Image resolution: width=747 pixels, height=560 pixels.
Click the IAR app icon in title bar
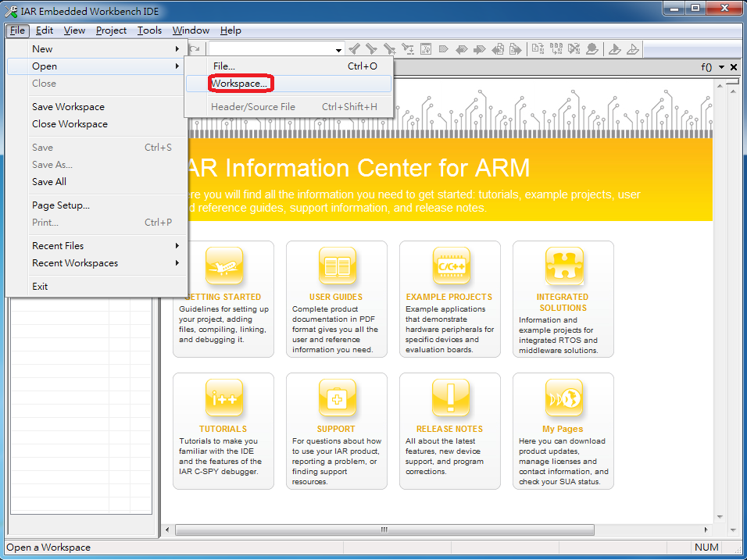[11, 11]
